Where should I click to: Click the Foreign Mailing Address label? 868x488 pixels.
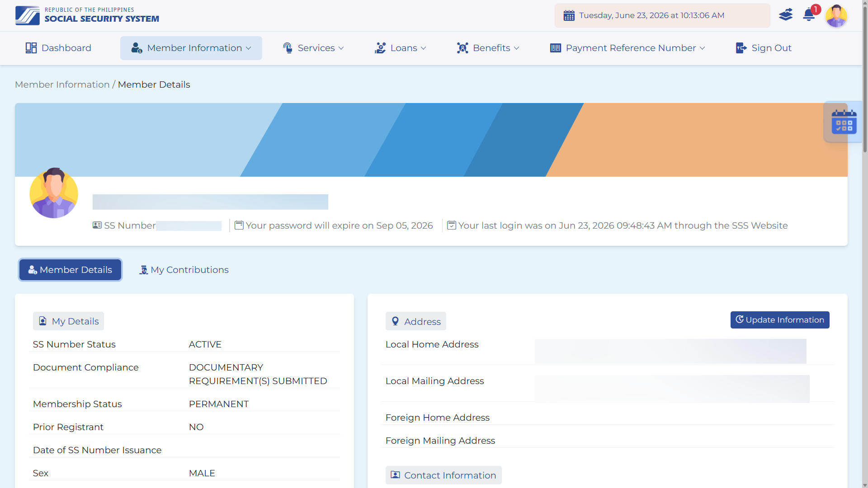(440, 441)
